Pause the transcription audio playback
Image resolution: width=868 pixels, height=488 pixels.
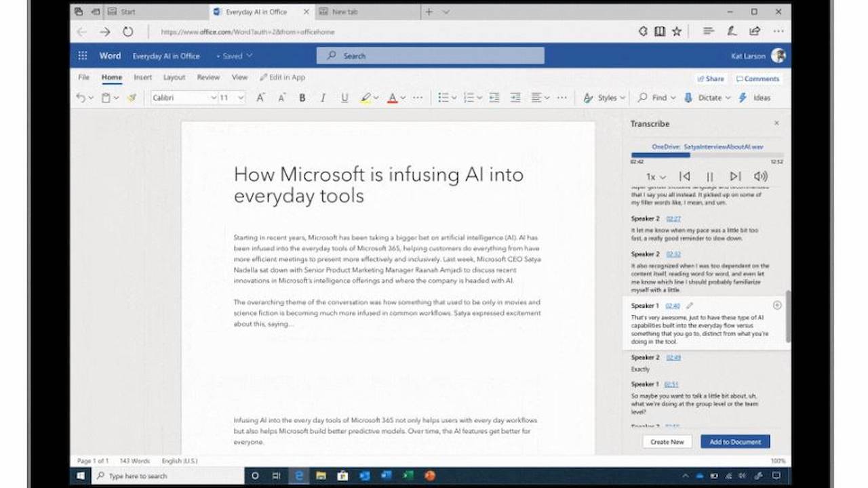coord(710,177)
